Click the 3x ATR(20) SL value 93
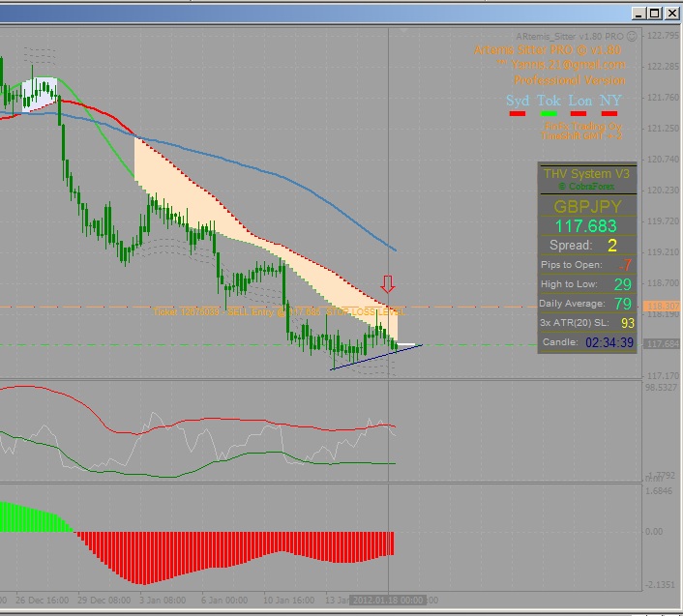The width and height of the screenshot is (683, 616). tap(628, 323)
